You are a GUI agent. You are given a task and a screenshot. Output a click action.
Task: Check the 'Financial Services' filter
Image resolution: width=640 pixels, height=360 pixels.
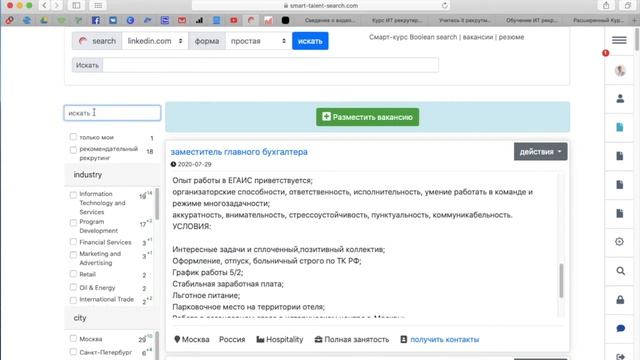pyautogui.click(x=73, y=242)
